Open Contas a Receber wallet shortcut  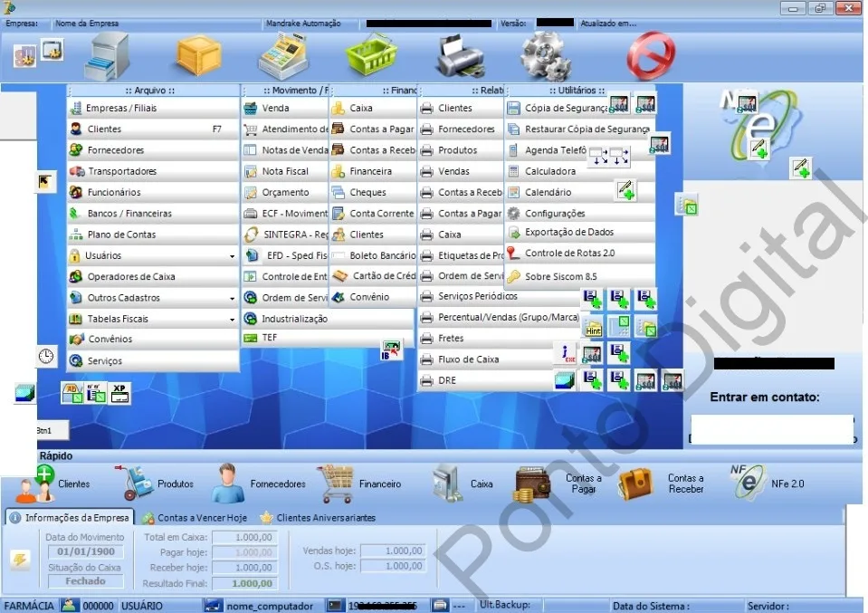click(661, 484)
